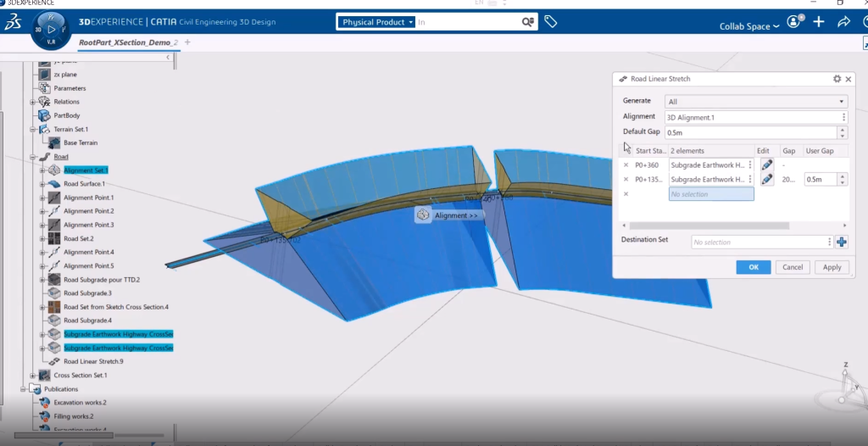The width and height of the screenshot is (868, 446).
Task: Click pencil edit icon for P0+135 row
Action: (766, 180)
